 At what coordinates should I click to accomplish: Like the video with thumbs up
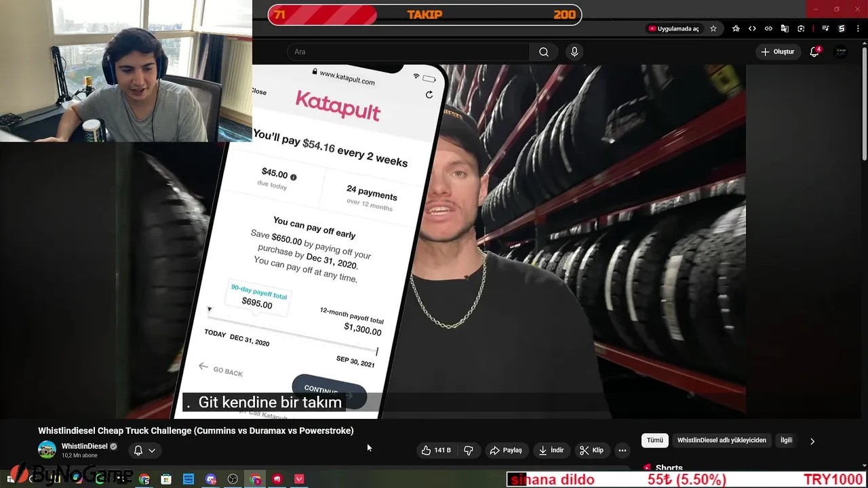(436, 450)
